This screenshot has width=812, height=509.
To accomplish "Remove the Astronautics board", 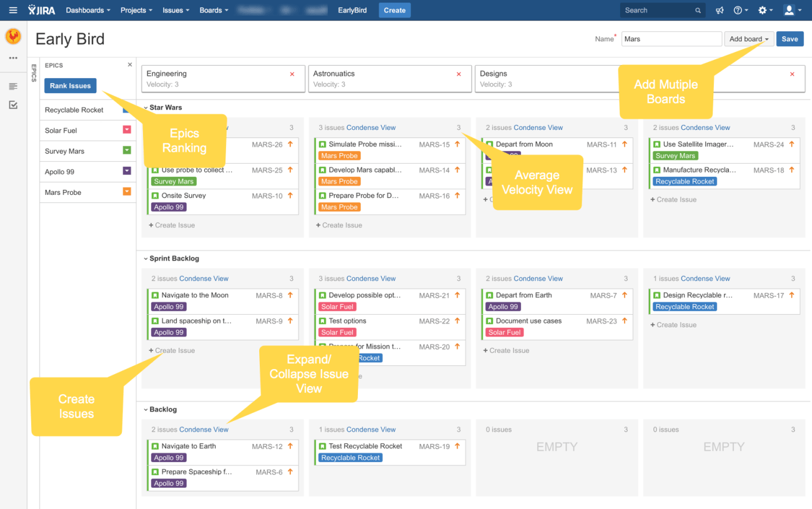I will pyautogui.click(x=458, y=74).
